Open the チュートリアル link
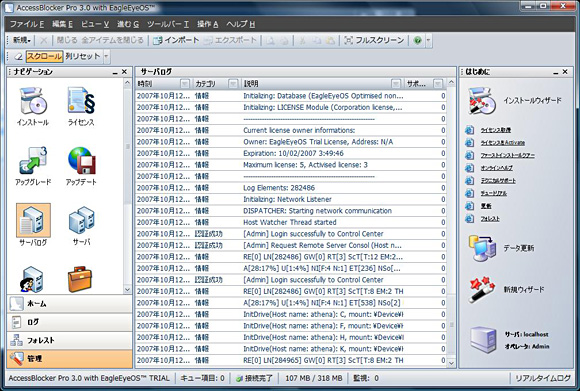The width and height of the screenshot is (580, 391). (493, 193)
